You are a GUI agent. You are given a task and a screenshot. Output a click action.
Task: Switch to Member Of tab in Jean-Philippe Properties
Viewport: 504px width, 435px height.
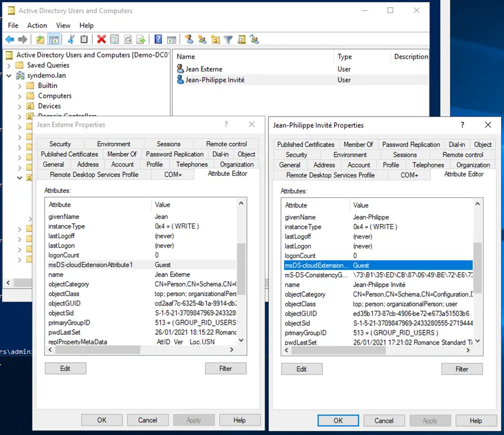point(358,145)
